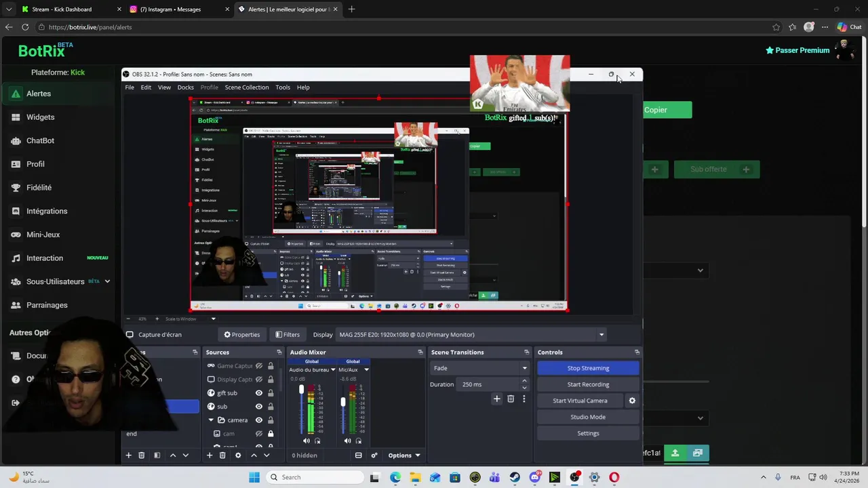
Task: Open Parrainages in the BotRix sidebar
Action: (47, 305)
